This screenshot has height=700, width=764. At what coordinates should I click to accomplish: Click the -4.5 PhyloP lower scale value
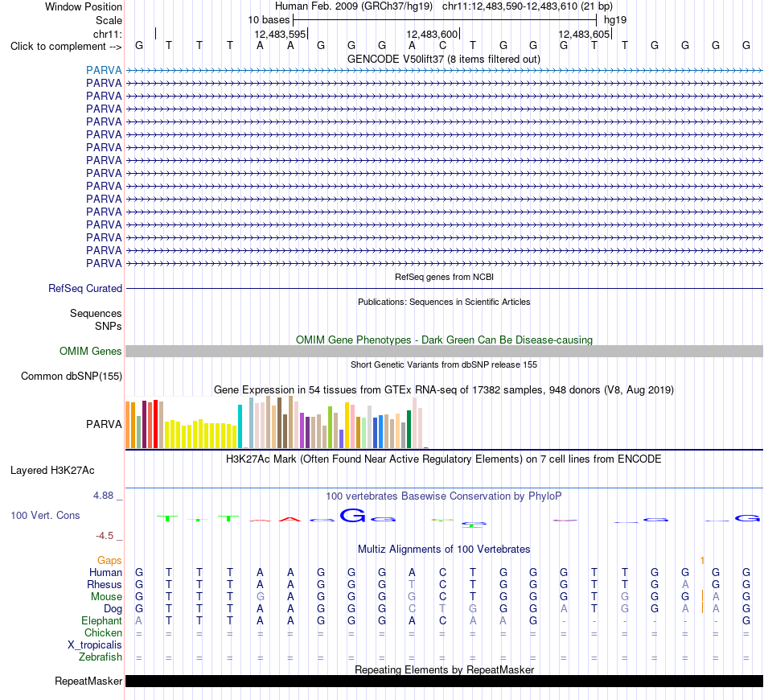105,536
